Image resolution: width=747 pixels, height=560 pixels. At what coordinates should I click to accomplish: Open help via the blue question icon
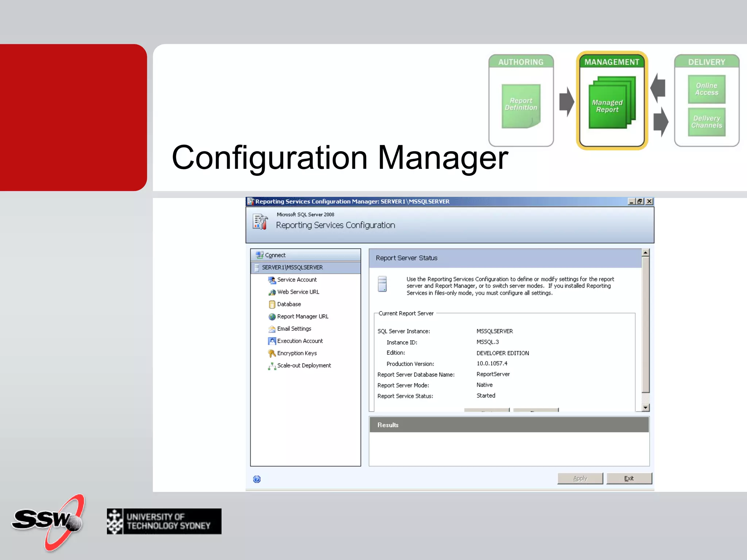257,479
